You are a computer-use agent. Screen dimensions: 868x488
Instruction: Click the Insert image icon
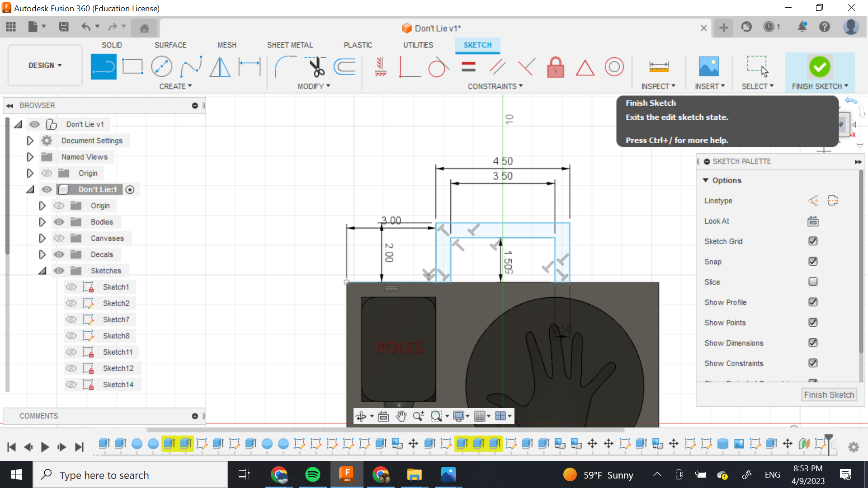point(708,67)
